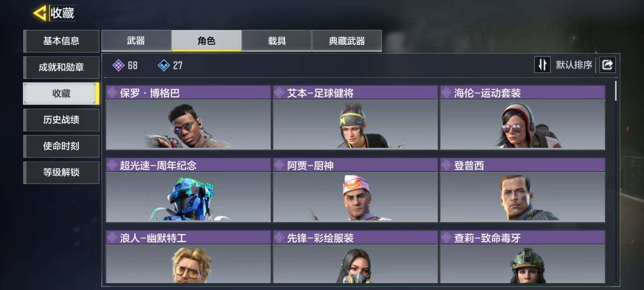Switch to the 武器 tab

(x=136, y=41)
